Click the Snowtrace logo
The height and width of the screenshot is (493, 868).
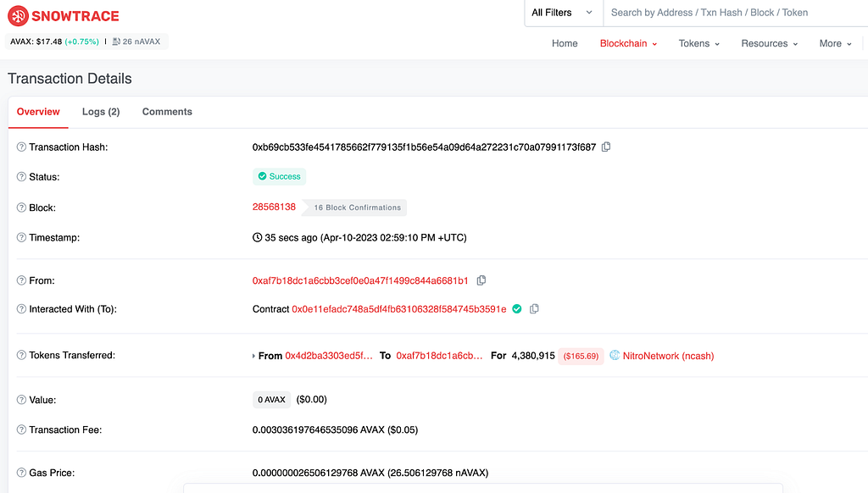[x=63, y=16]
